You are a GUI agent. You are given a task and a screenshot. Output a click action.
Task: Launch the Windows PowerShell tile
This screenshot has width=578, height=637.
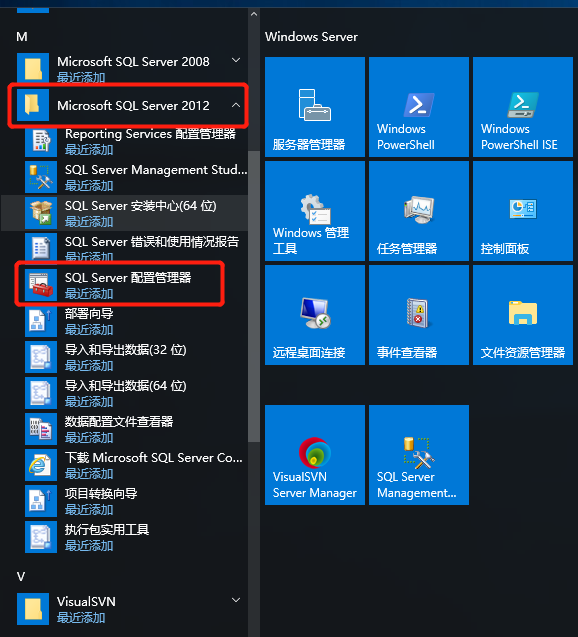(x=419, y=107)
